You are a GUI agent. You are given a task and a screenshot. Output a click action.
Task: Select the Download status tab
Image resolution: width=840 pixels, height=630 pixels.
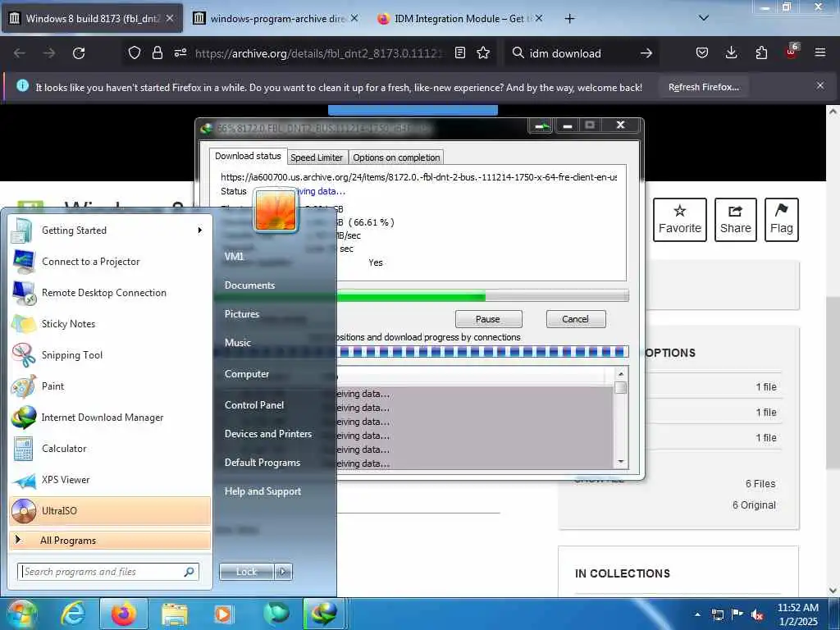[x=248, y=156]
